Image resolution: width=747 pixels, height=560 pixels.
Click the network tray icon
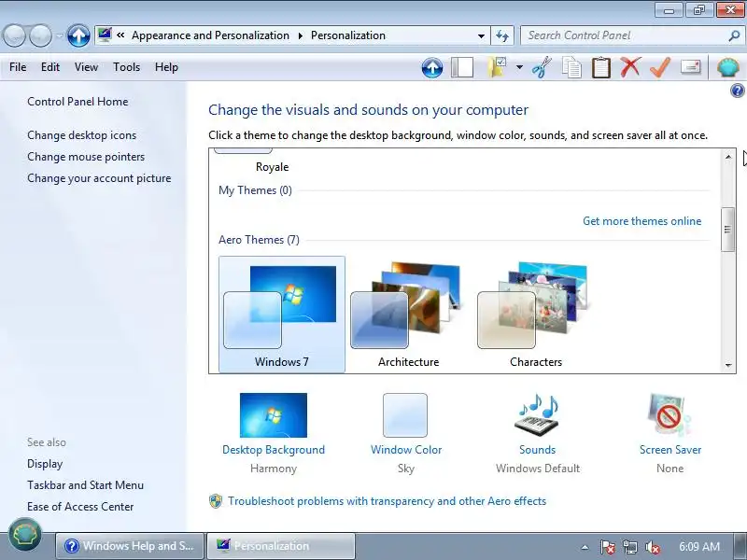pyautogui.click(x=629, y=547)
